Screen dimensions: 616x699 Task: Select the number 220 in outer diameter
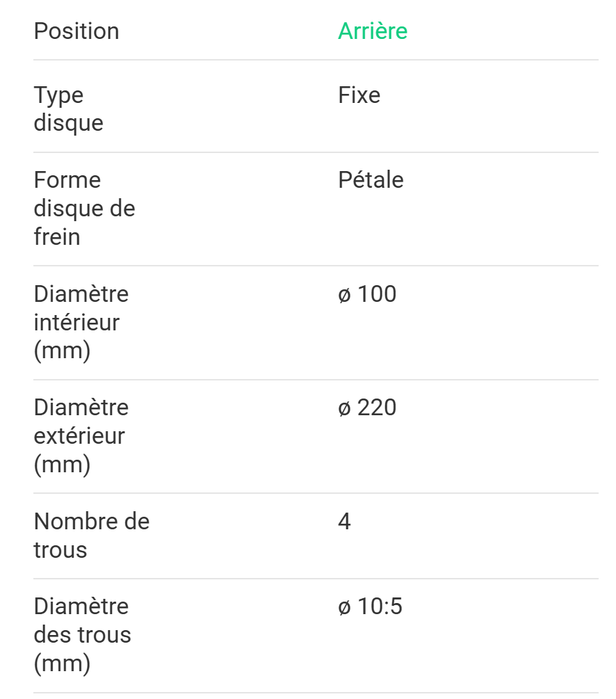pos(377,408)
